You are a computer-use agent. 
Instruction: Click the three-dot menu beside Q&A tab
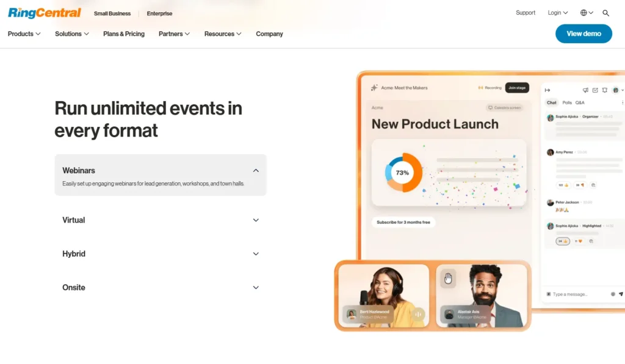(622, 103)
